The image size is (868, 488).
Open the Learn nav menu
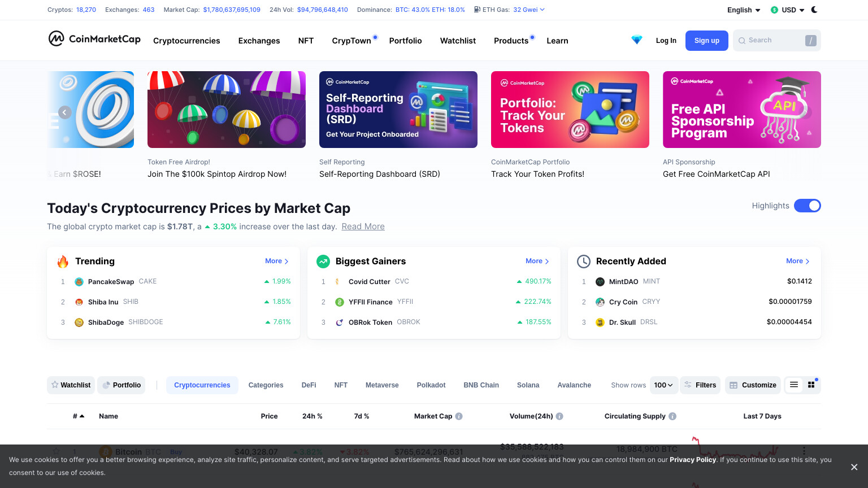pyautogui.click(x=557, y=41)
